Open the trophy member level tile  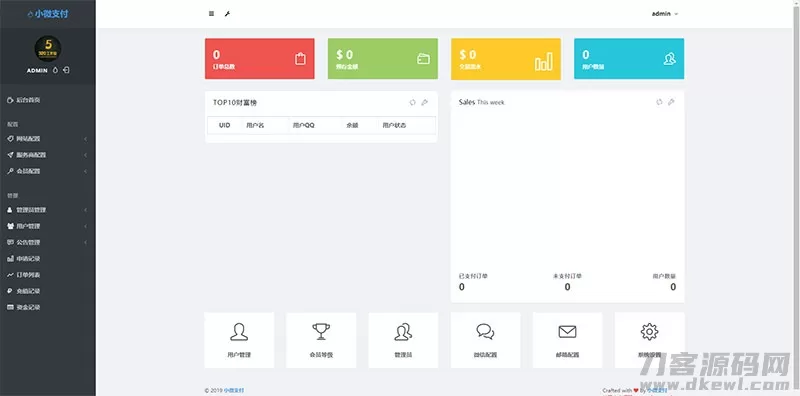[321, 340]
